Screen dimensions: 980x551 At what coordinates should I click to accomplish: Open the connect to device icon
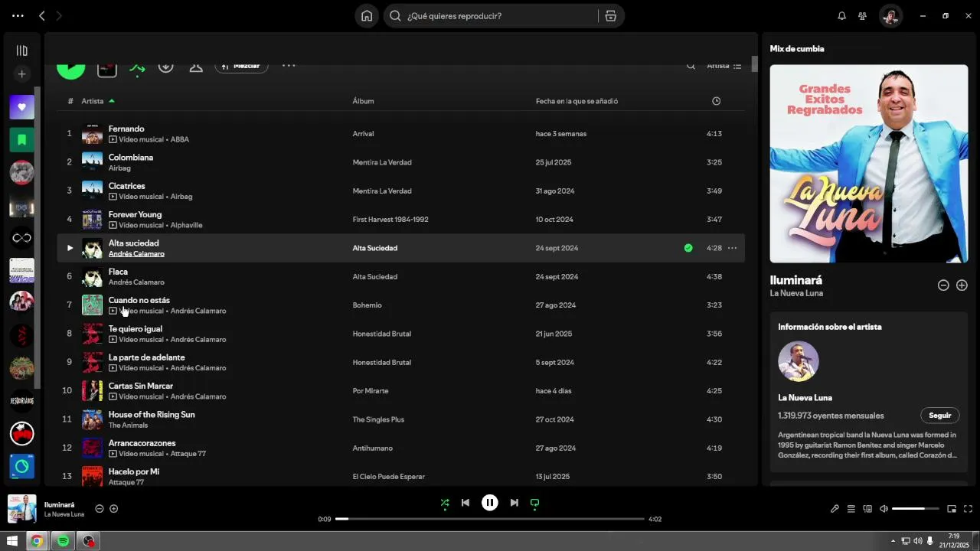coord(867,509)
